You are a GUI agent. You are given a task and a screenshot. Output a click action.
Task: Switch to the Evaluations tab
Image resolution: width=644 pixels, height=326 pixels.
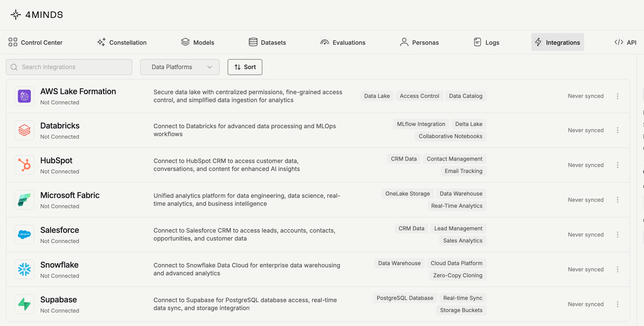(x=343, y=42)
